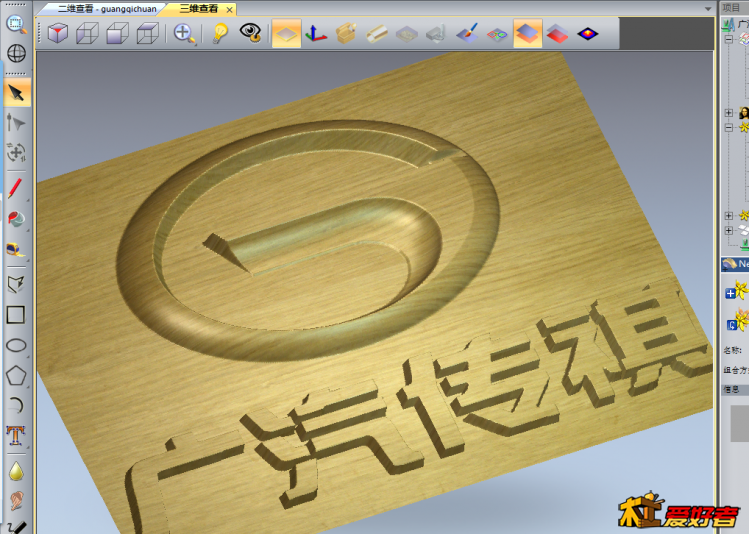
Task: Open the view tabs dropdown arrow
Action: tap(708, 9)
